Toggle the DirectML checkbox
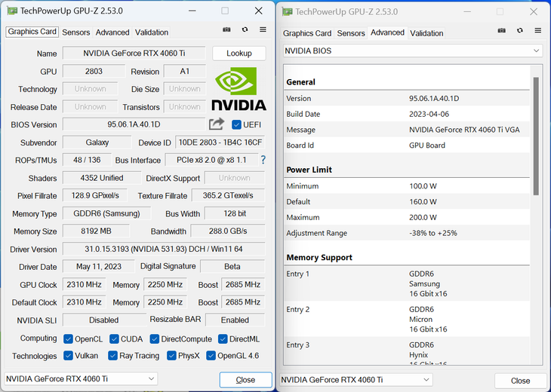Image resolution: width=551 pixels, height=392 pixels. (223, 339)
